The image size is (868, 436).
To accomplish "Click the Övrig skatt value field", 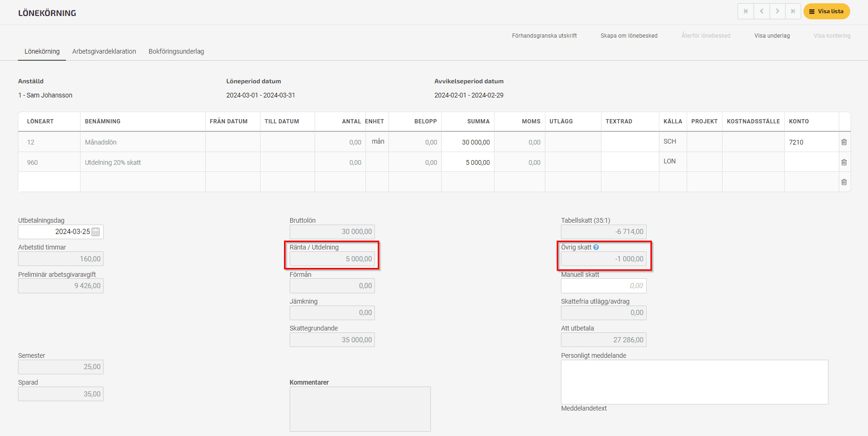I will (603, 259).
